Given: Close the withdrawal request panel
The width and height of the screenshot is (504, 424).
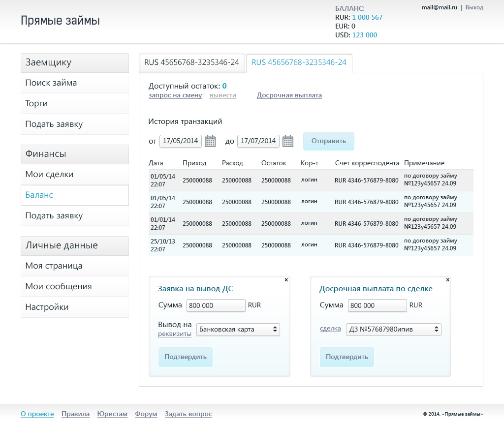Looking at the screenshot, I should point(286,280).
